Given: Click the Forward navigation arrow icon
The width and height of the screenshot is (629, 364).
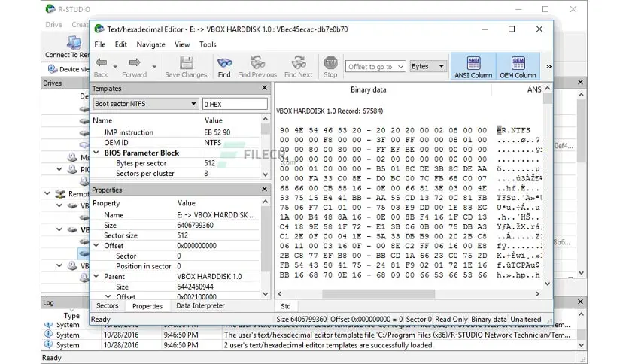Looking at the screenshot, I should [135, 63].
